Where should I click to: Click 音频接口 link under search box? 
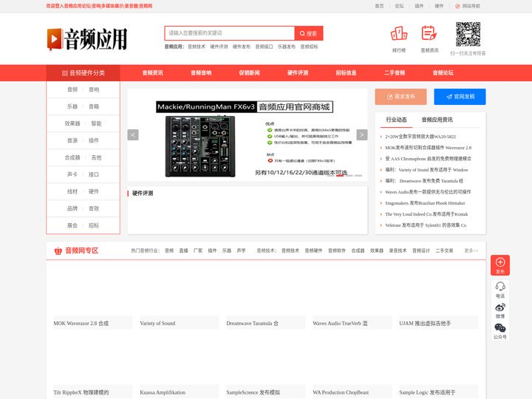click(264, 47)
